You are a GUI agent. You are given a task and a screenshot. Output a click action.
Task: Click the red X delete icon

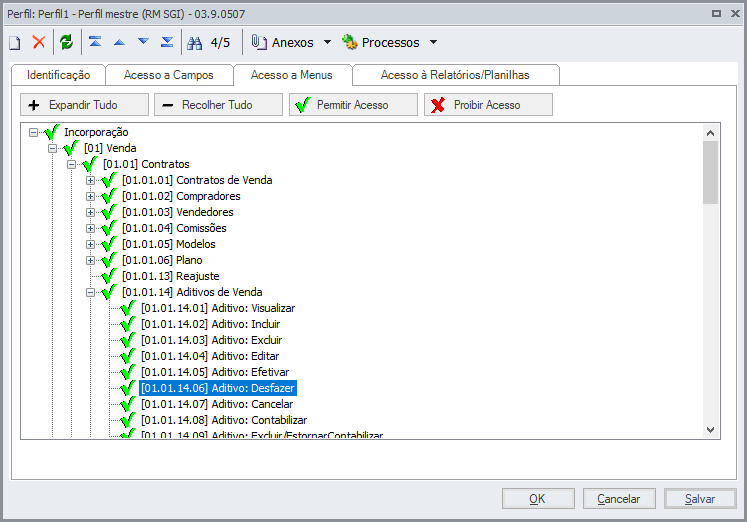(39, 42)
